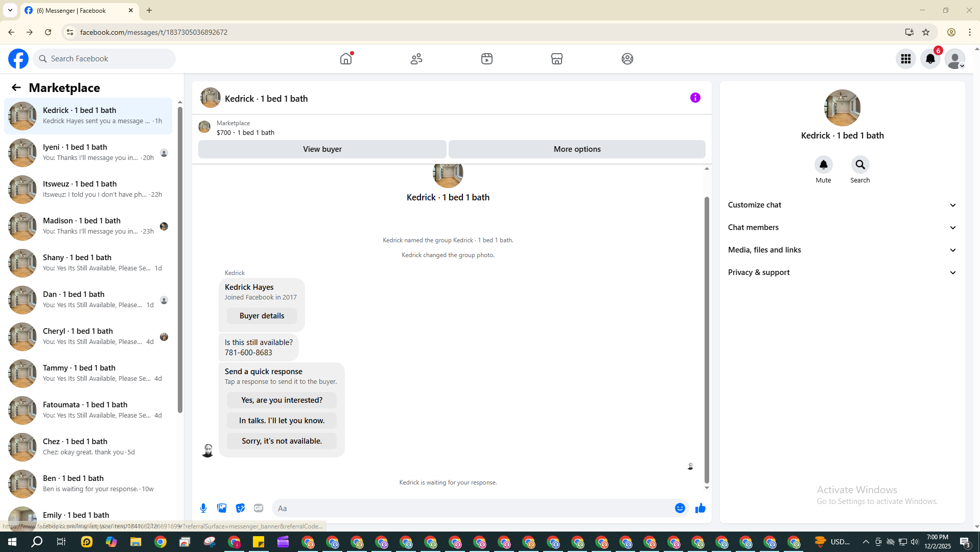
Task: Open the Ben · 1 bed 1 bath chat
Action: coord(88,484)
